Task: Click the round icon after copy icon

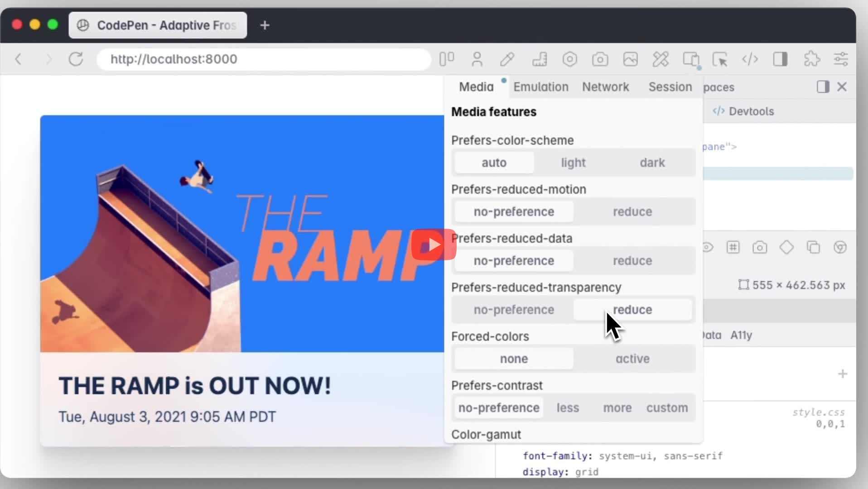Action: click(840, 247)
